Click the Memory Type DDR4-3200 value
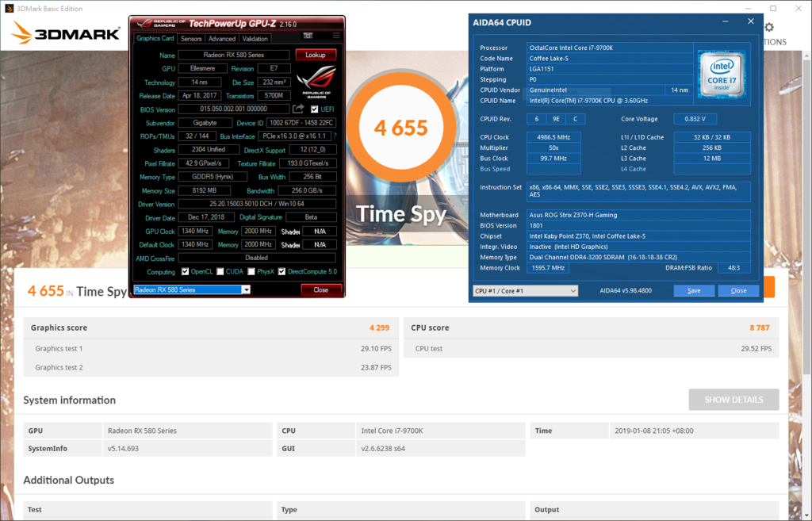The height and width of the screenshot is (521, 812). tap(638, 257)
